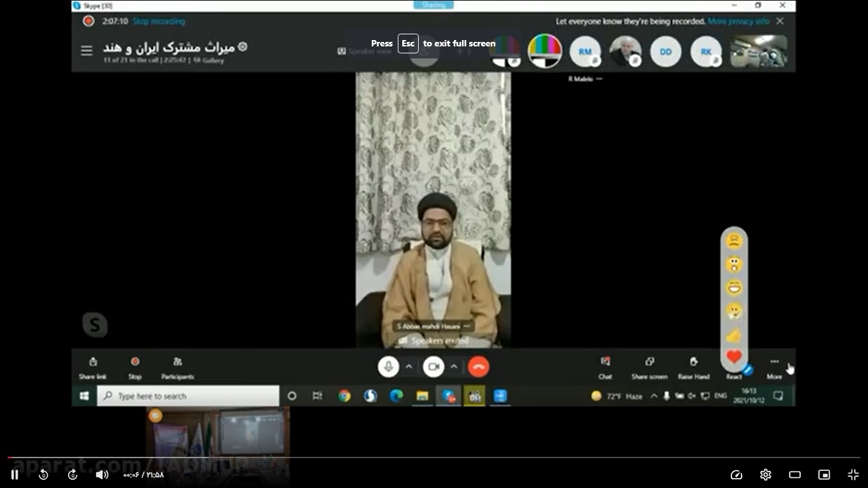This screenshot has height=488, width=868.
Task: Open the playback speed control
Action: click(736, 475)
